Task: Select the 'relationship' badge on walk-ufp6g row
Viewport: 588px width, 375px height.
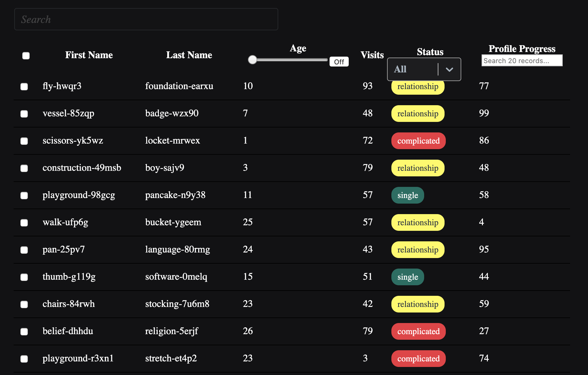Action: tap(418, 222)
